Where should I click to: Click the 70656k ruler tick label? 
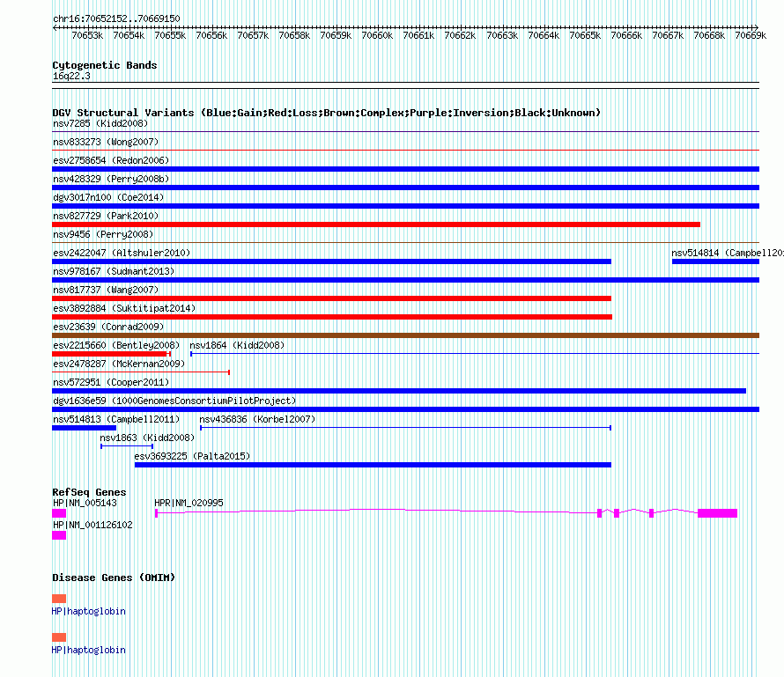211,35
